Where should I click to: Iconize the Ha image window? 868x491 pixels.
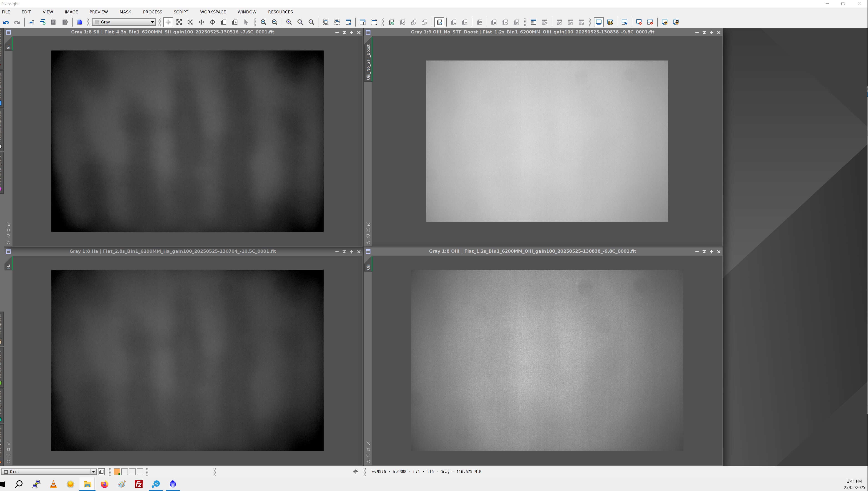337,252
